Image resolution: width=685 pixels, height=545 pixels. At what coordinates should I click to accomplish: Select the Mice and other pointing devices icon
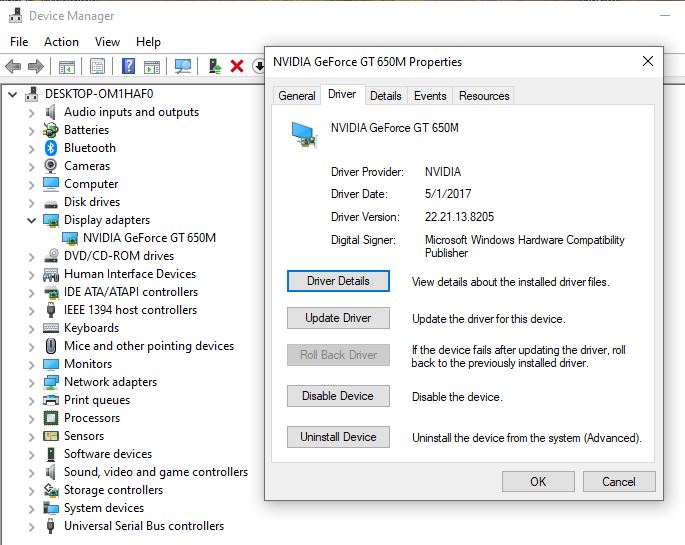(x=51, y=346)
